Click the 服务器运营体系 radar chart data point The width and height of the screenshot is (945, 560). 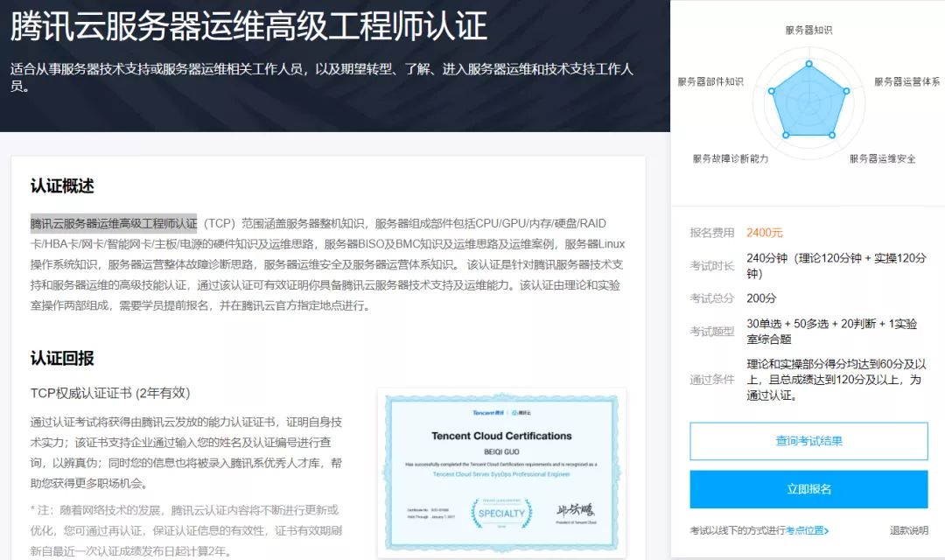tap(846, 91)
